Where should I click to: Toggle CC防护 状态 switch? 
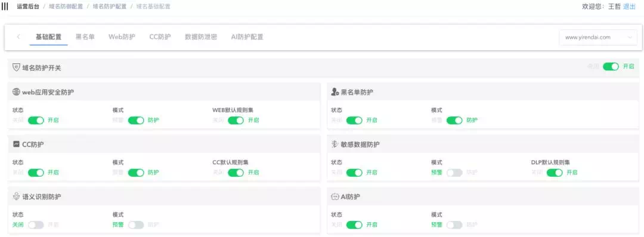[x=36, y=173]
